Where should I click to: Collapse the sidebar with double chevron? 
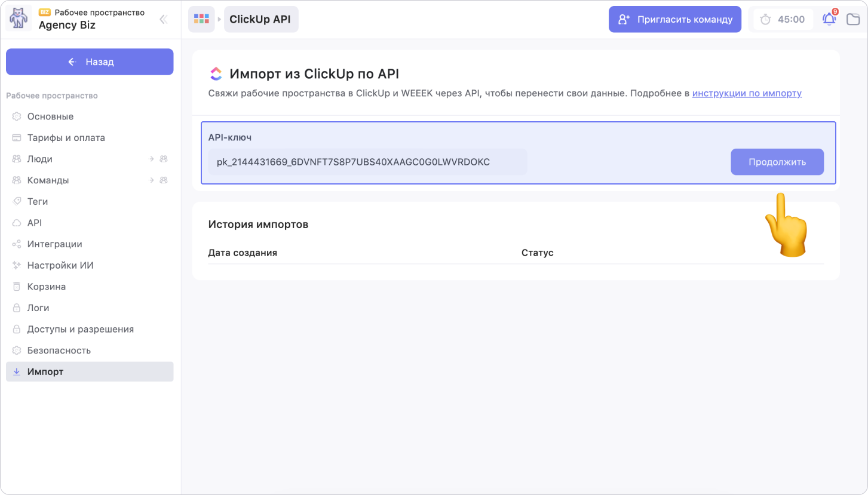pyautogui.click(x=163, y=19)
